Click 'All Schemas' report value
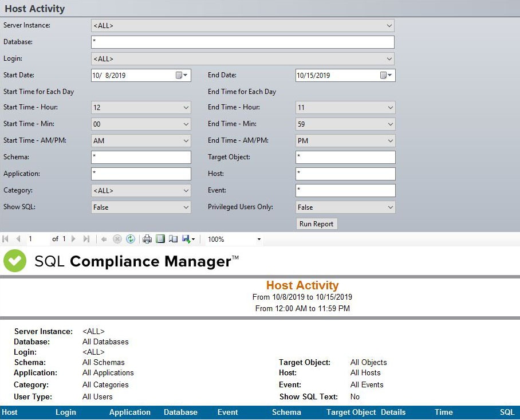This screenshot has width=520, height=420. [104, 362]
